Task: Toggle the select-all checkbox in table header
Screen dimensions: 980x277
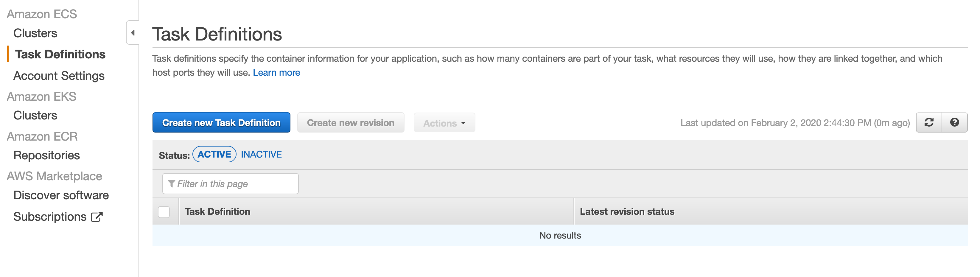Action: coord(164,211)
